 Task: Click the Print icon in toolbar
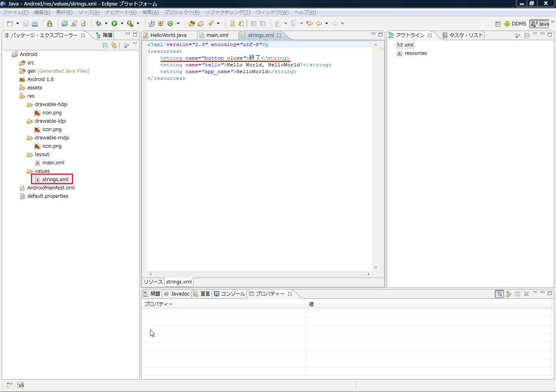(35, 23)
